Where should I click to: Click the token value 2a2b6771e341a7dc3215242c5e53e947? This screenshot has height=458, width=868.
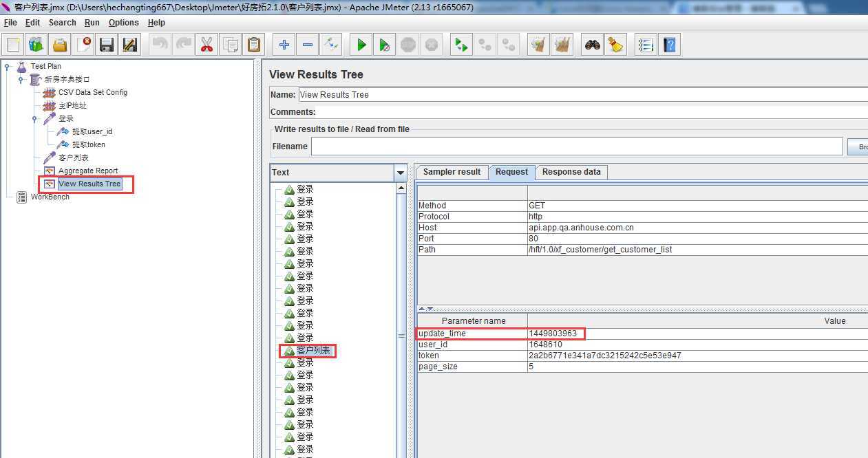[605, 356]
